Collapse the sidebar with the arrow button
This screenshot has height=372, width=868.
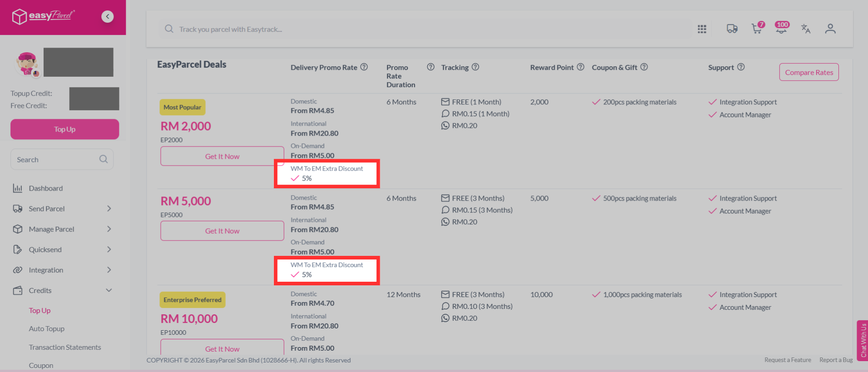(x=108, y=17)
